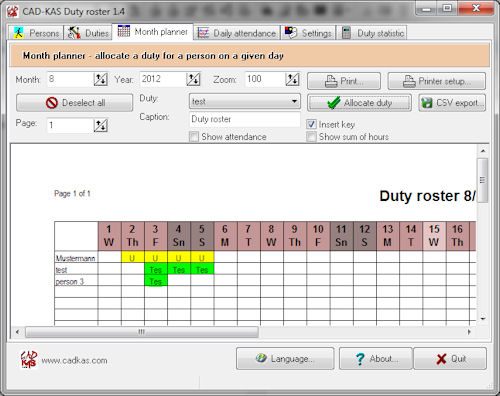This screenshot has height=396, width=500.
Task: Click the Duty roster 8/ heading
Action: coord(428,196)
